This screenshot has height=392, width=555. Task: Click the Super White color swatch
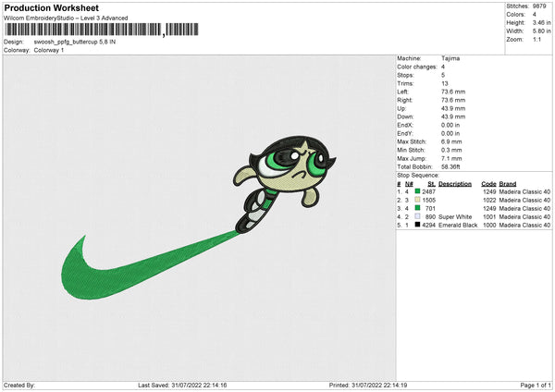click(x=417, y=216)
